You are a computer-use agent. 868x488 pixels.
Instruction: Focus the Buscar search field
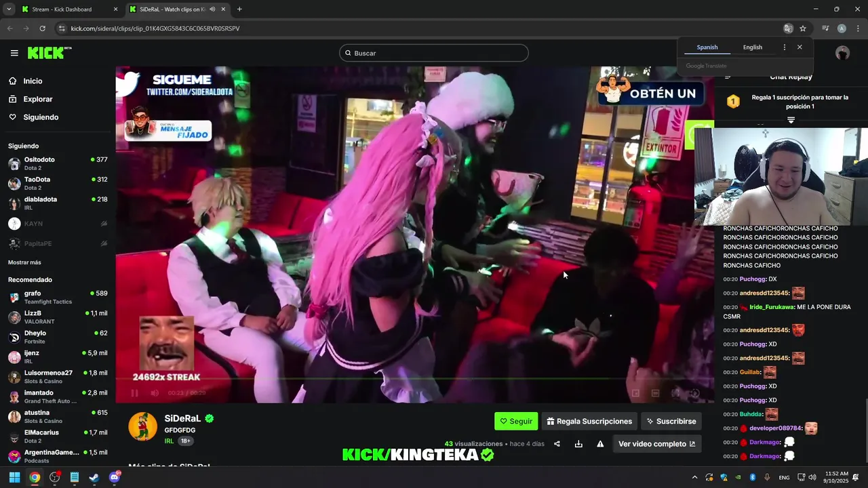(434, 53)
